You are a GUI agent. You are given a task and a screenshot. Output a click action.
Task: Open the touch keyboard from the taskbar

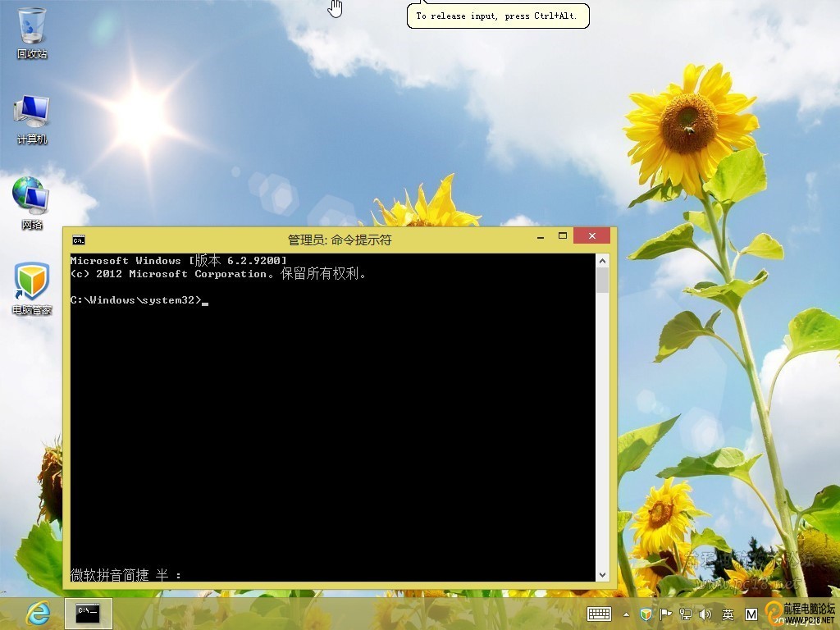point(599,614)
